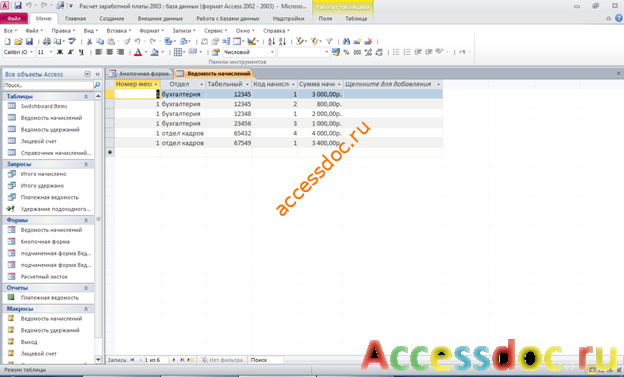Apply currency format icon
The image size is (624, 377).
[336, 52]
